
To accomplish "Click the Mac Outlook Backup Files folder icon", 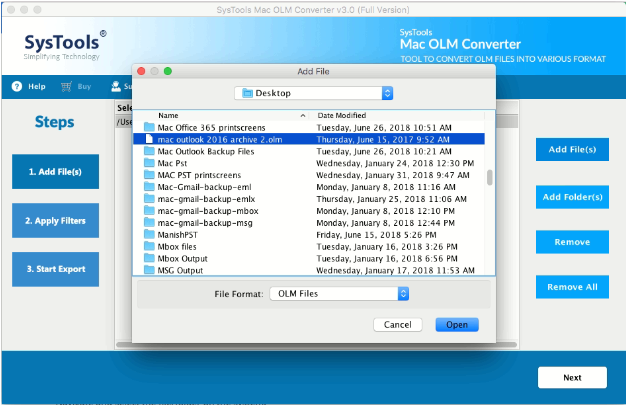I will 150,152.
